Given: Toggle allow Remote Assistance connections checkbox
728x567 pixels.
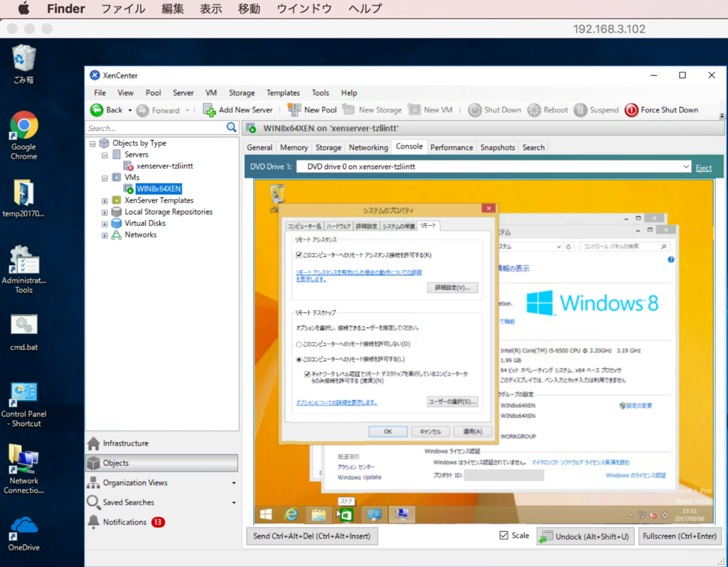Looking at the screenshot, I should click(299, 255).
